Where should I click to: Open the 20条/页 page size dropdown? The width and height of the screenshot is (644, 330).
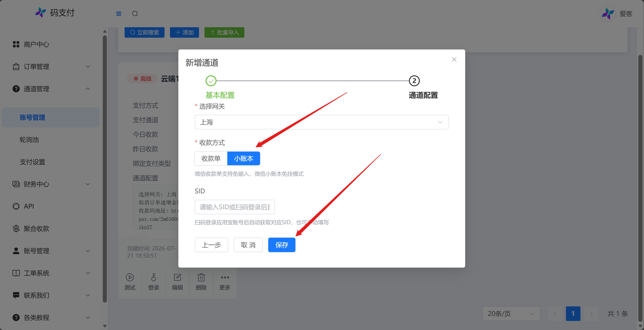pyautogui.click(x=511, y=313)
